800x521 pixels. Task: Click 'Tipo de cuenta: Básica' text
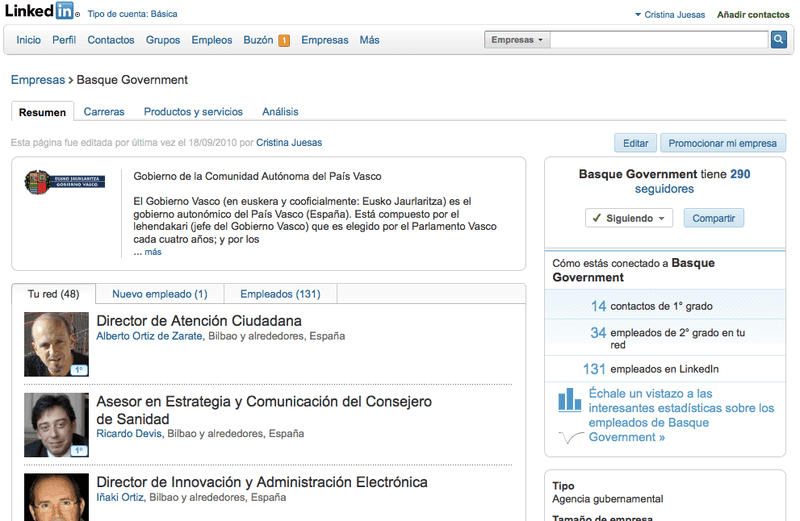(133, 14)
